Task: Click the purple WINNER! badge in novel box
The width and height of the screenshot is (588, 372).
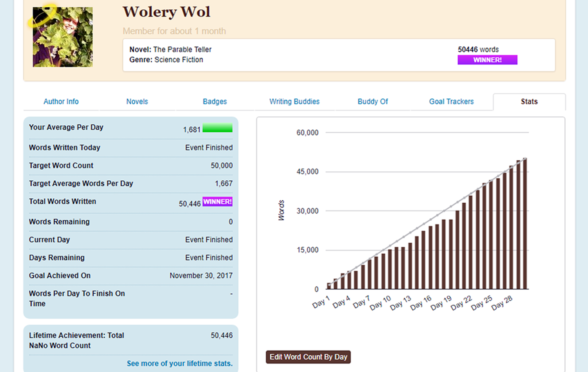Action: pos(487,60)
